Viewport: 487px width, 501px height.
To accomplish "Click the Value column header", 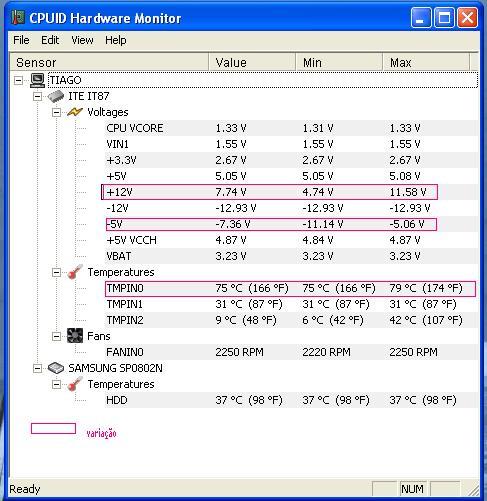I will (x=252, y=62).
